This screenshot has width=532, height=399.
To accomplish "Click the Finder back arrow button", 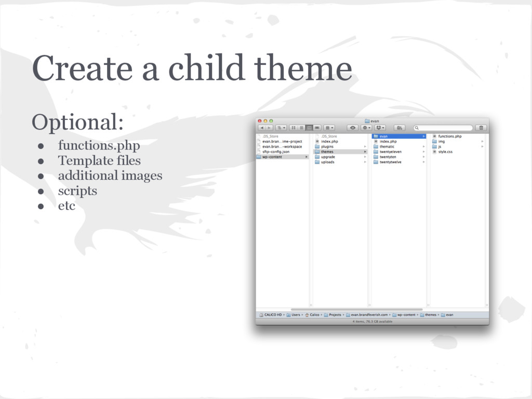I will 262,128.
